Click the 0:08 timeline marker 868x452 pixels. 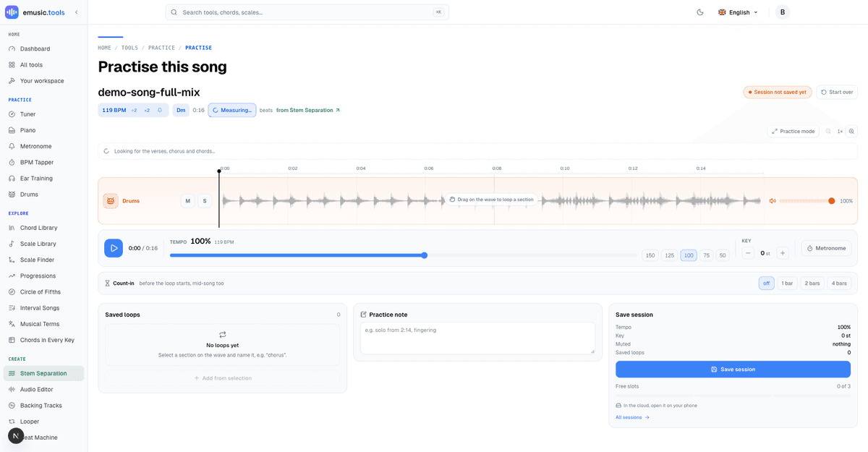[x=497, y=168]
